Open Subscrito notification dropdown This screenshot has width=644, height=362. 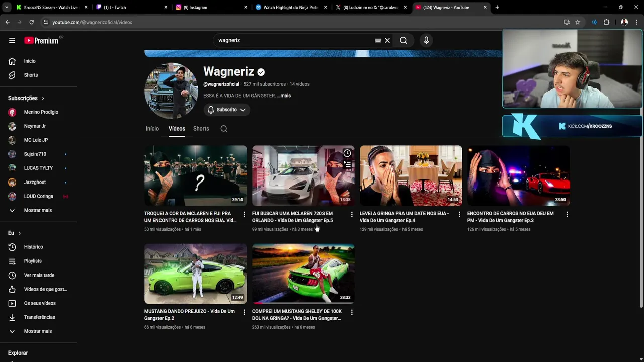click(227, 110)
